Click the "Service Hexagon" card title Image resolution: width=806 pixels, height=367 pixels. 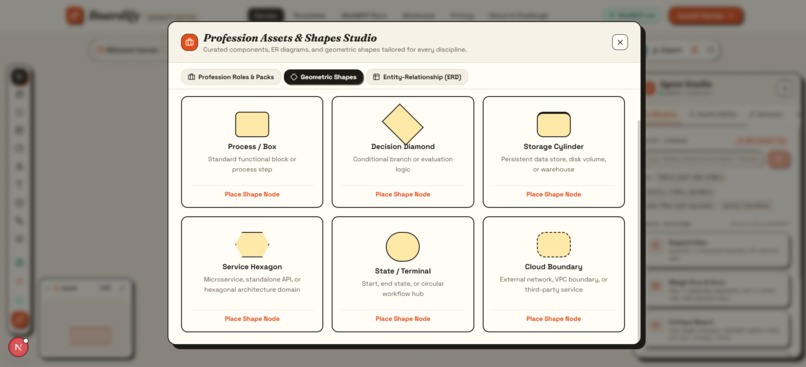[252, 267]
